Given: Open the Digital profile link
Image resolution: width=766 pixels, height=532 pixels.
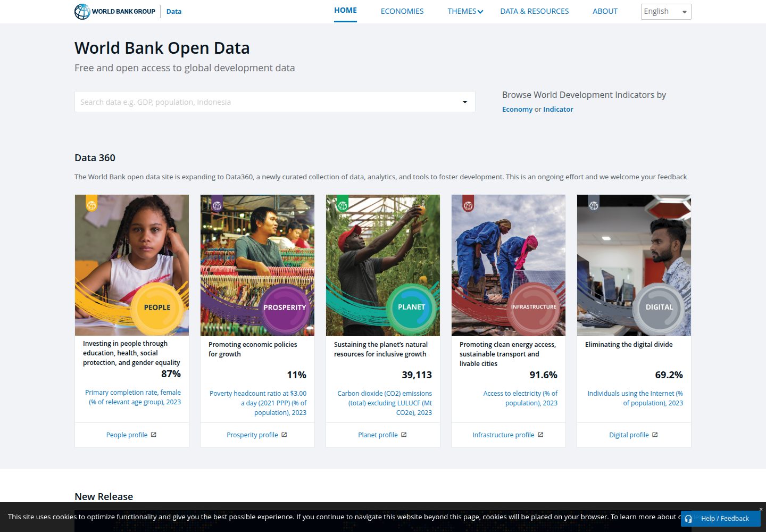Looking at the screenshot, I should click(629, 435).
